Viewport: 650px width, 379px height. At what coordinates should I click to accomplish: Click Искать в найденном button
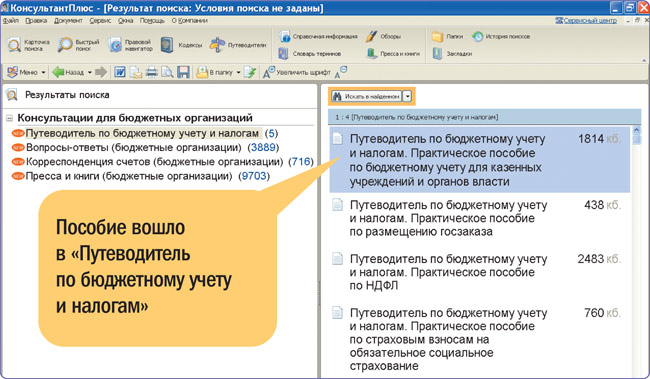pos(366,97)
